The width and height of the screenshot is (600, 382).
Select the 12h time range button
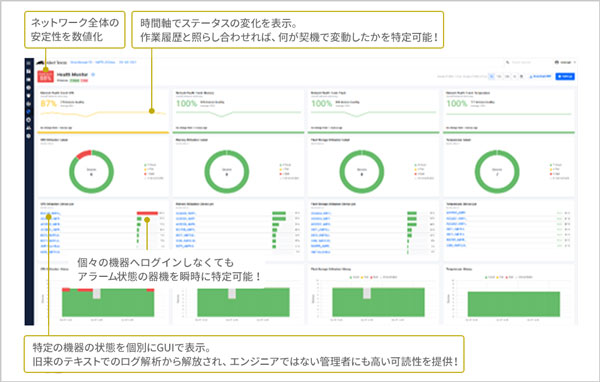(x=499, y=77)
